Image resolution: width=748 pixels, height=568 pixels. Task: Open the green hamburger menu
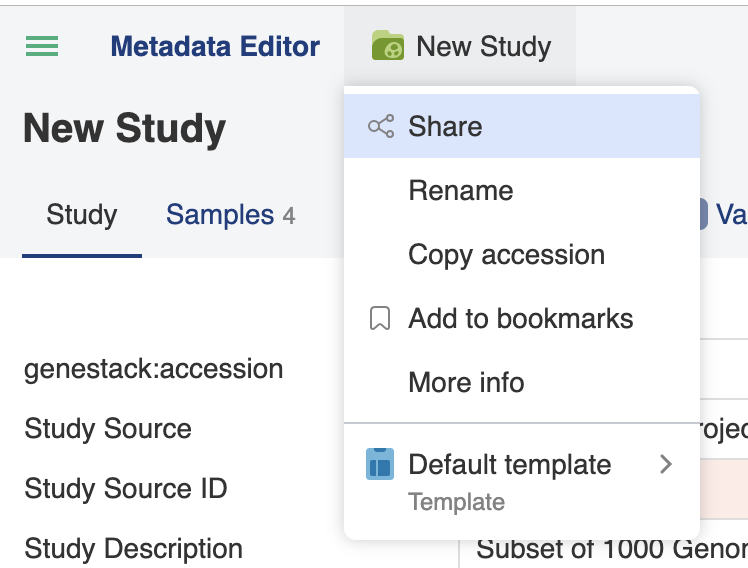tap(42, 46)
